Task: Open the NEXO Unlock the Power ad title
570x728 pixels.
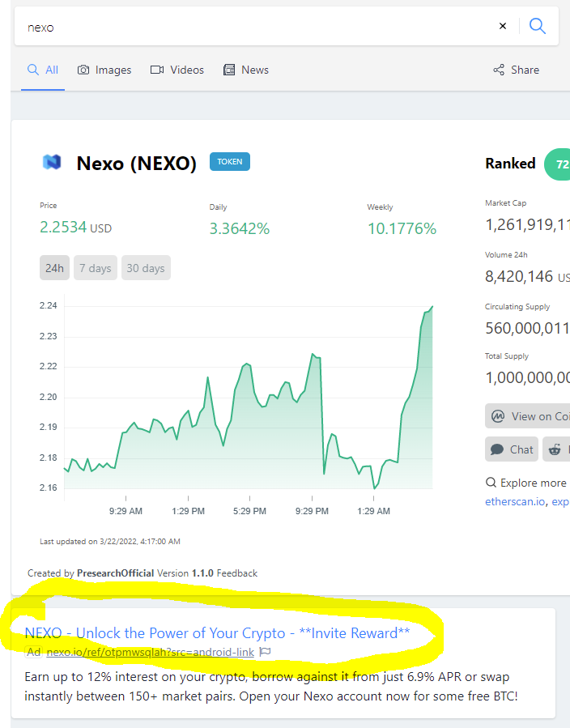Action: tap(217, 633)
